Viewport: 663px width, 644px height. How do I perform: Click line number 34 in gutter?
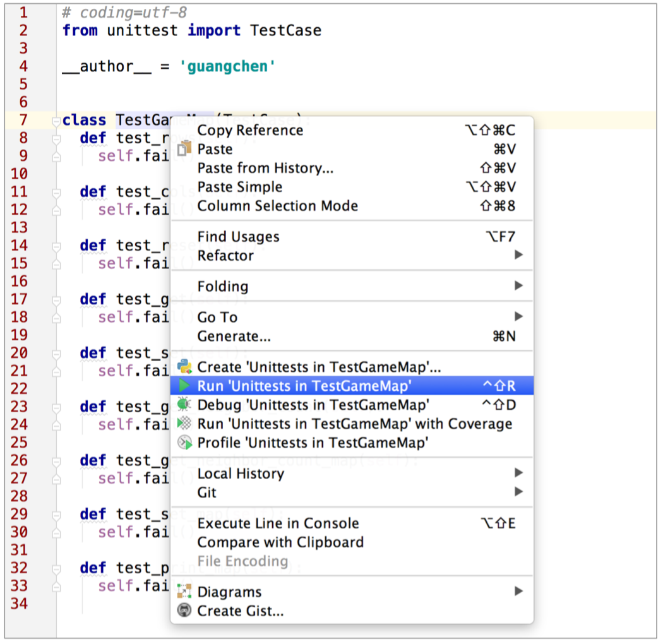pyautogui.click(x=19, y=604)
